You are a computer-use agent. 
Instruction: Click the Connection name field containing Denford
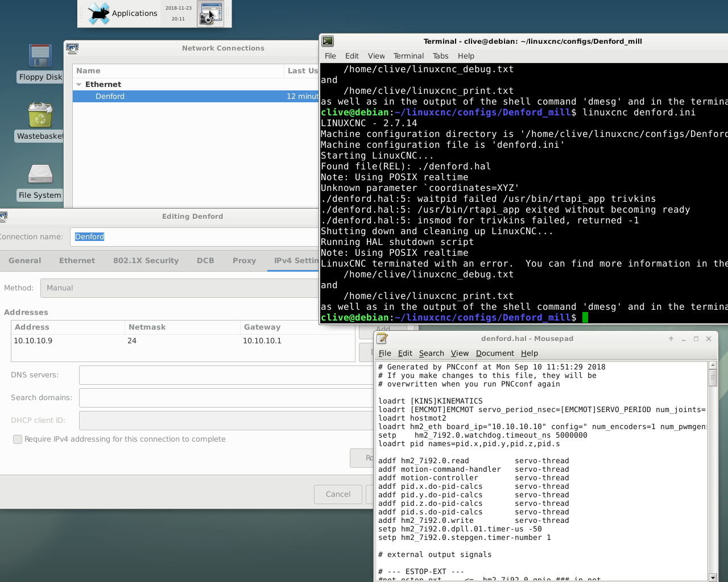(x=195, y=237)
